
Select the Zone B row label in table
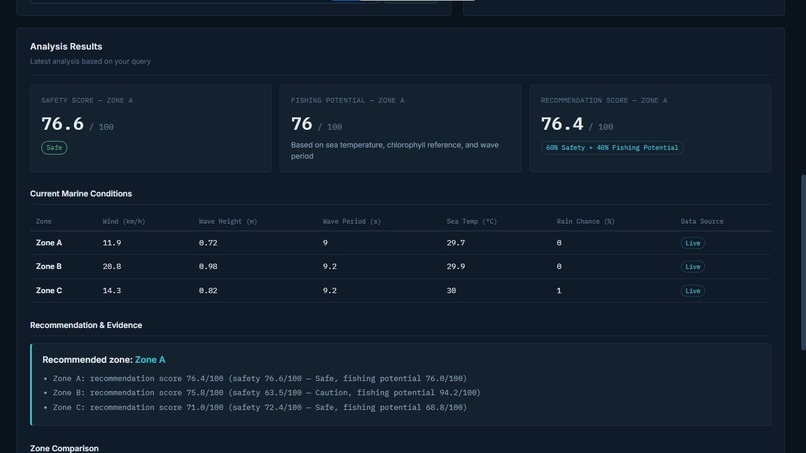[49, 266]
